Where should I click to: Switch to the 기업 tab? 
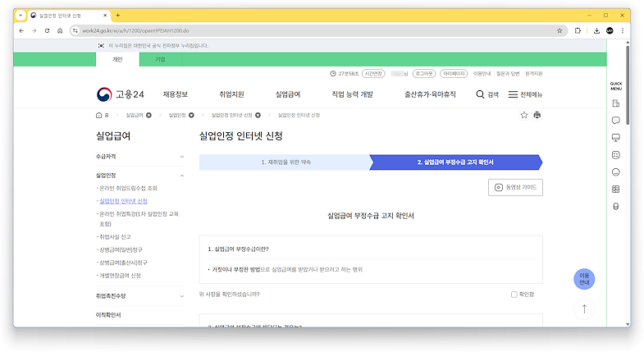tap(160, 60)
